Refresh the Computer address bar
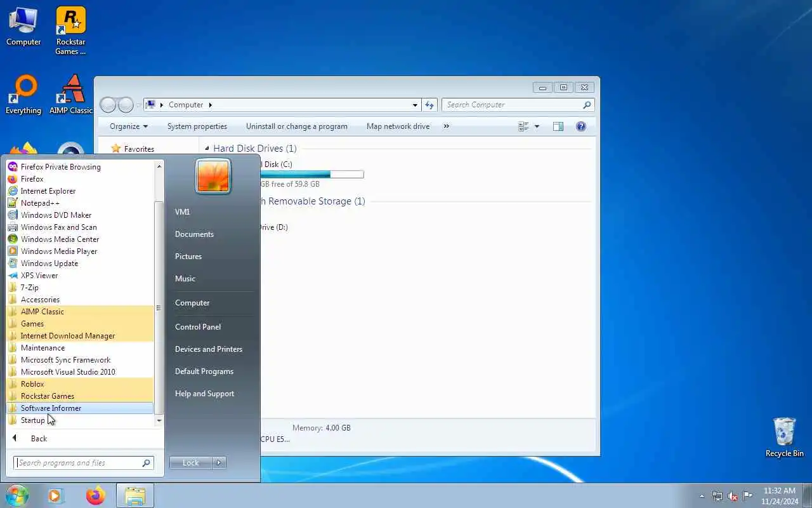812x508 pixels. tap(429, 105)
